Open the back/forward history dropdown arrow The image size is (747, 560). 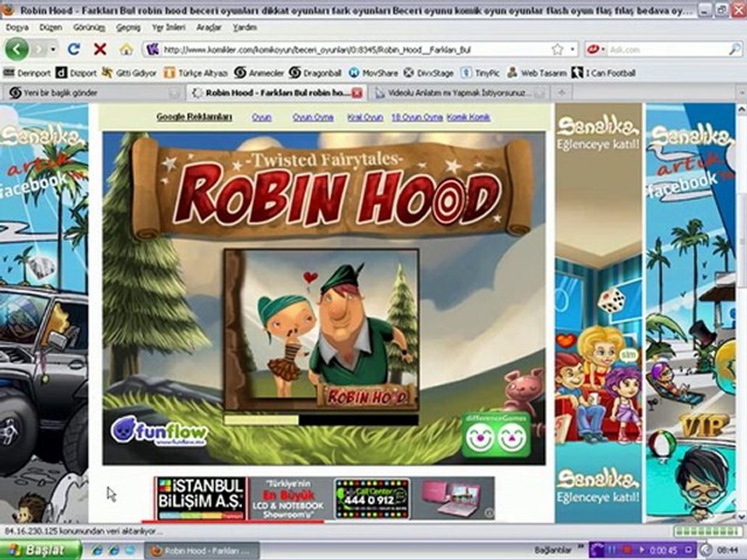click(x=54, y=49)
